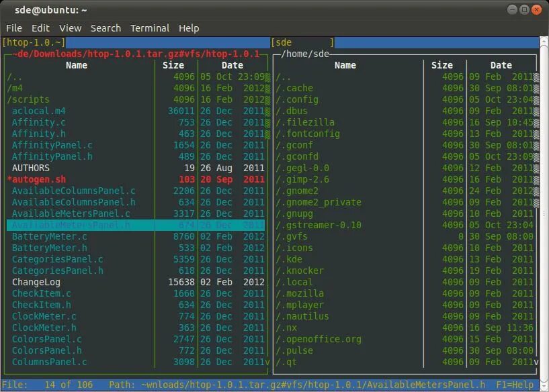Select the [htop-1.0.~] panel tab
The height and width of the screenshot is (392, 549).
pyautogui.click(x=34, y=42)
